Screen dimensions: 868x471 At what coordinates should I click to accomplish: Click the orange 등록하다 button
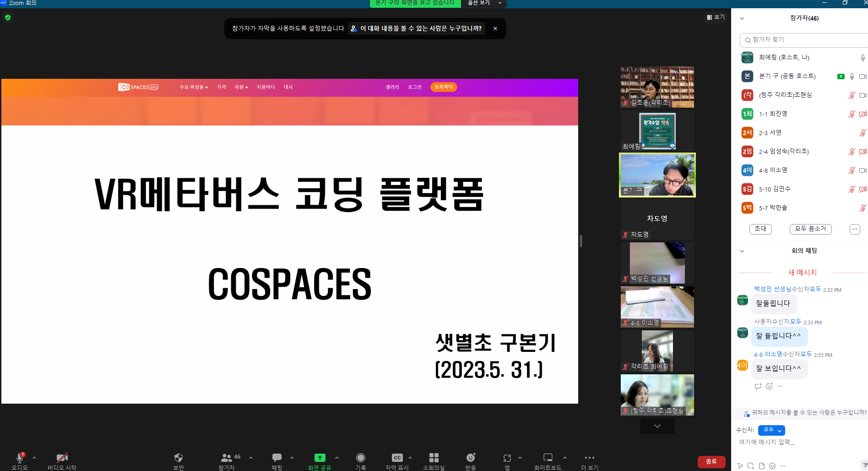(444, 87)
